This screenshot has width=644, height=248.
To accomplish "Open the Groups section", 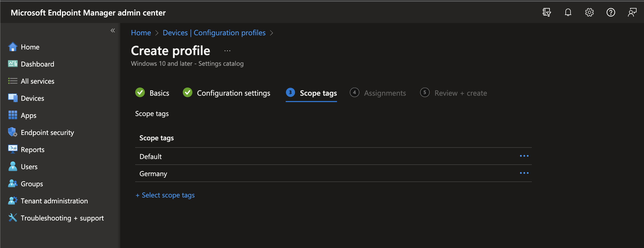I will (32, 184).
